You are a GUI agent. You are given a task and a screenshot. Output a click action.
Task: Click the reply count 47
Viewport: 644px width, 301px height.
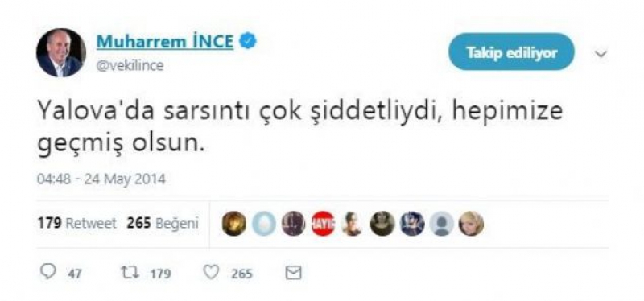pyautogui.click(x=75, y=274)
